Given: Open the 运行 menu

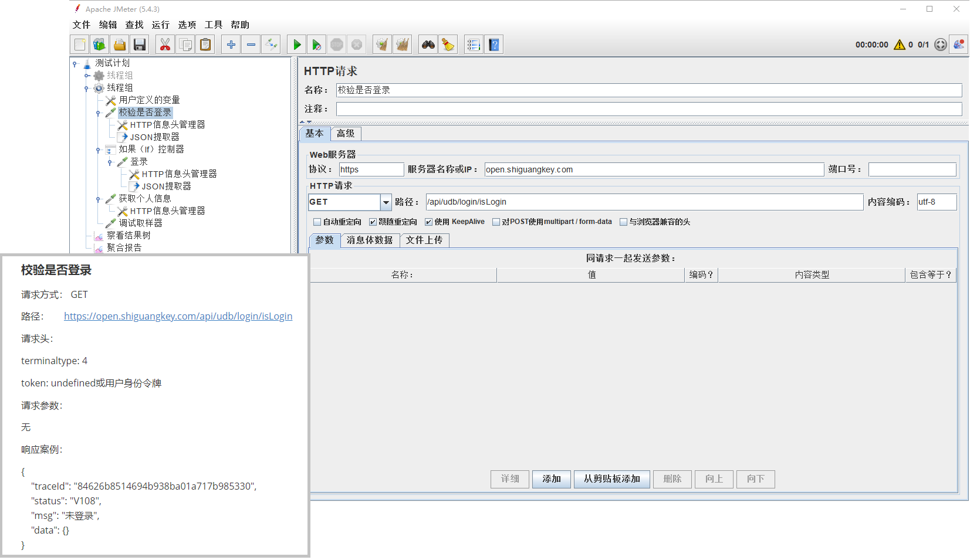Looking at the screenshot, I should [160, 25].
